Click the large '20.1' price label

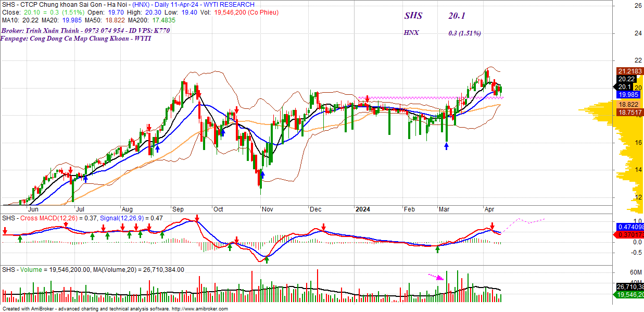pyautogui.click(x=456, y=16)
